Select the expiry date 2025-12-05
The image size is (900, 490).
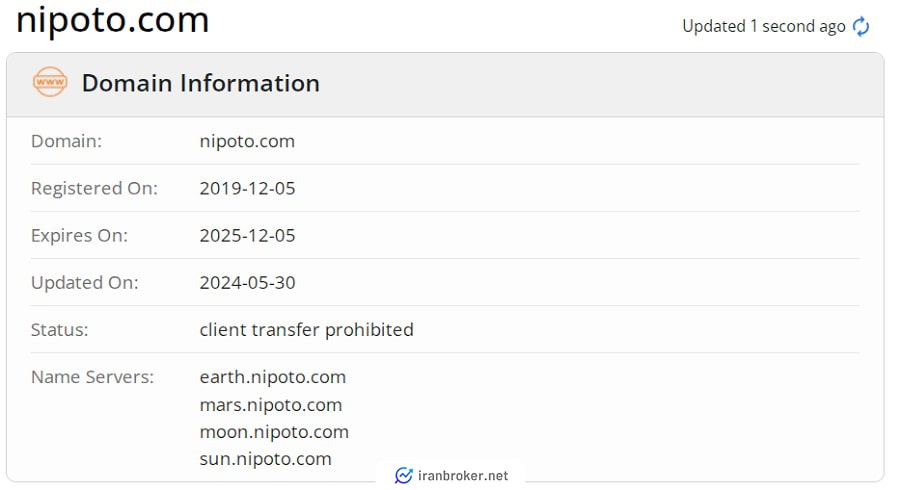click(247, 235)
